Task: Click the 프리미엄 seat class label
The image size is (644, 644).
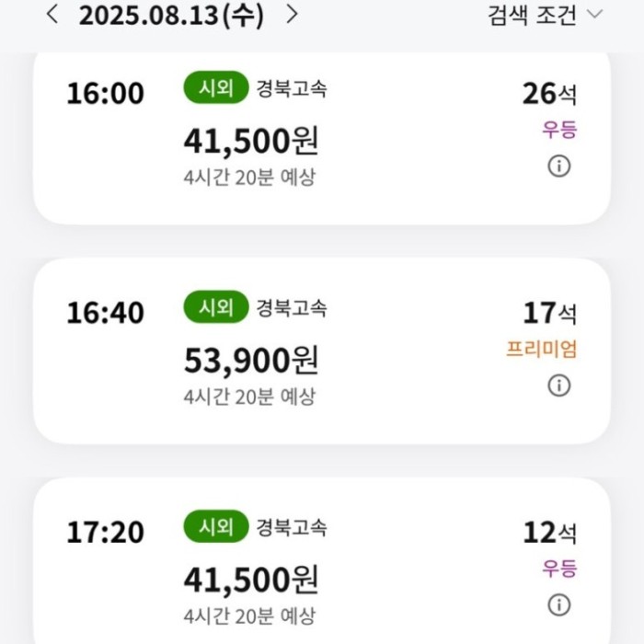Action: (542, 350)
